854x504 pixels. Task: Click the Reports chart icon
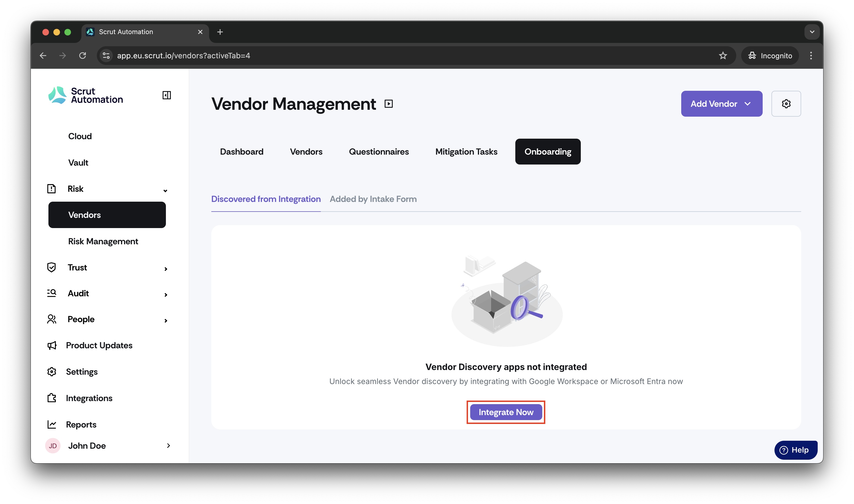click(x=52, y=424)
